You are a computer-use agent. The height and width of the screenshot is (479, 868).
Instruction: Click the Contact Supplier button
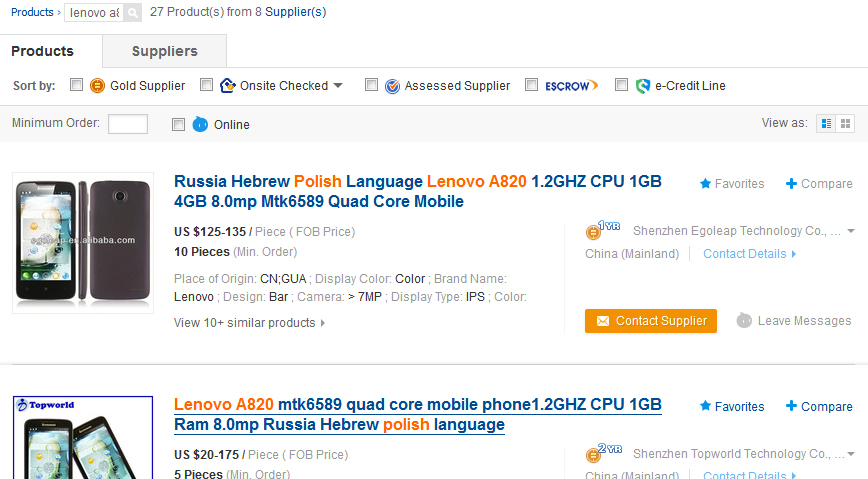[651, 321]
